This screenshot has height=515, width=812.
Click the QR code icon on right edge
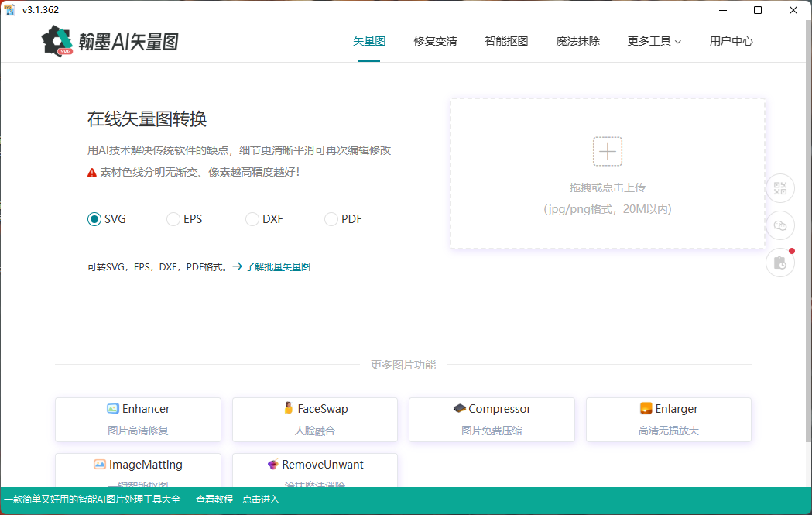[x=779, y=188]
